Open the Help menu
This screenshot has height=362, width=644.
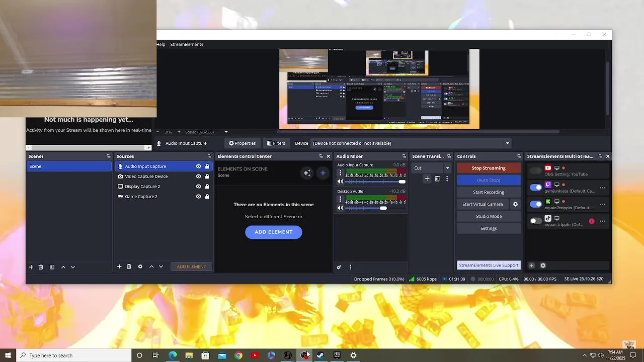pyautogui.click(x=160, y=45)
